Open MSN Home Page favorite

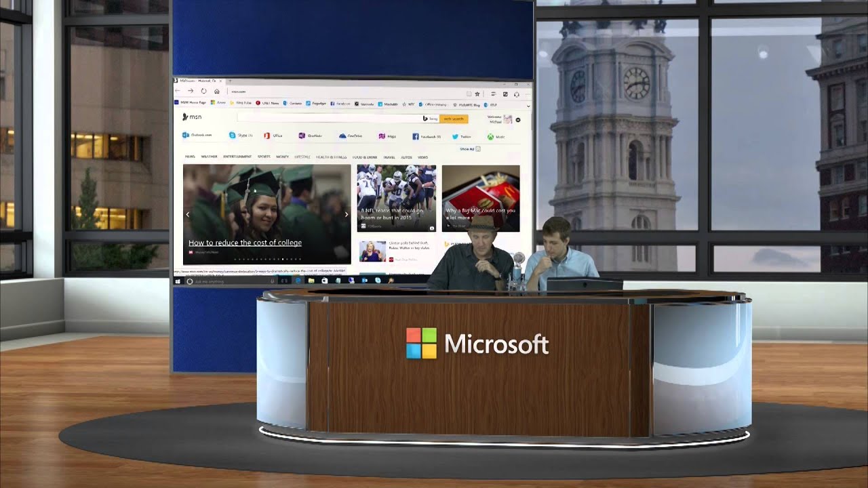click(x=191, y=103)
